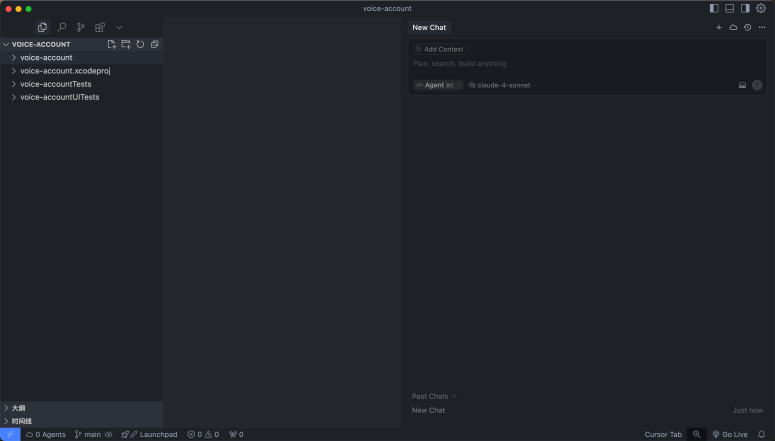
Task: Open the Extensions view icon
Action: [100, 27]
